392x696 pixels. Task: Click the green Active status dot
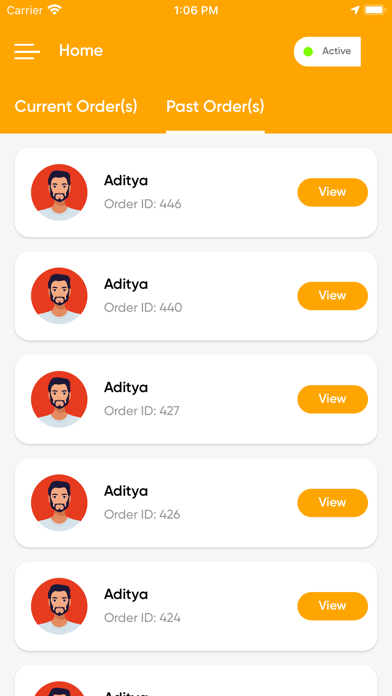(308, 51)
